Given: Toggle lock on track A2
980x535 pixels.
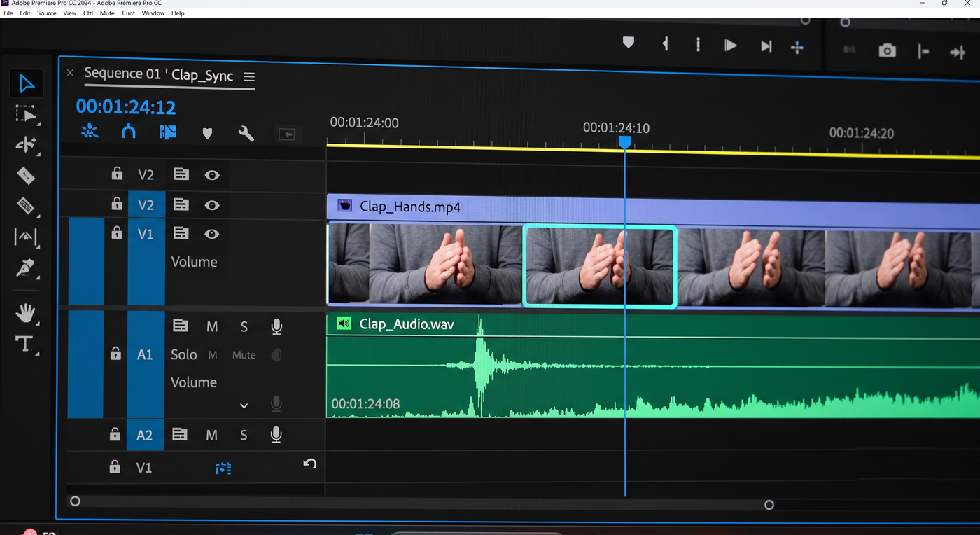Looking at the screenshot, I should [x=115, y=435].
